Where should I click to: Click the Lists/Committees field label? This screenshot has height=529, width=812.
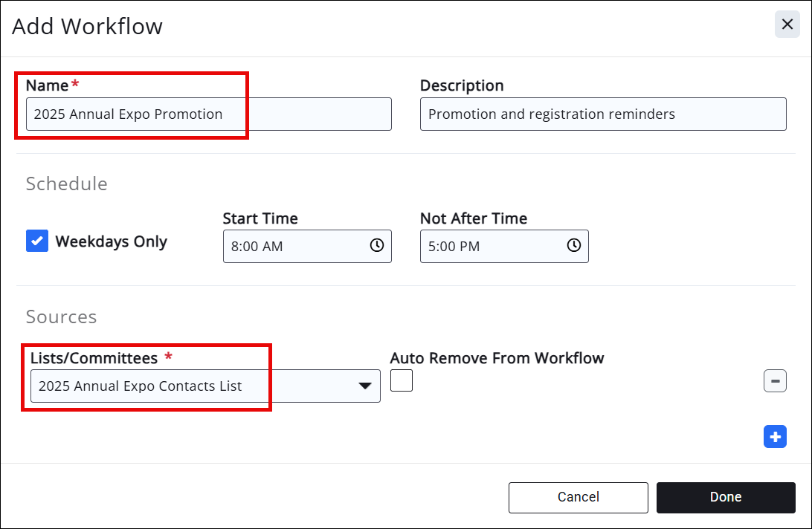pyautogui.click(x=94, y=358)
